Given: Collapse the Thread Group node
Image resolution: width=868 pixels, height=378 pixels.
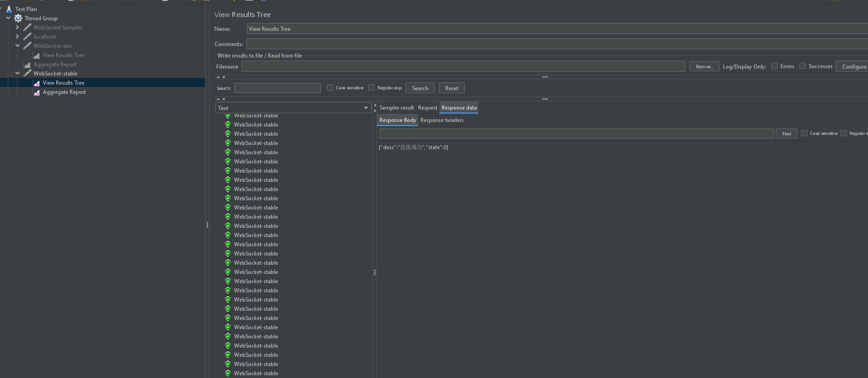Looking at the screenshot, I should point(8,18).
